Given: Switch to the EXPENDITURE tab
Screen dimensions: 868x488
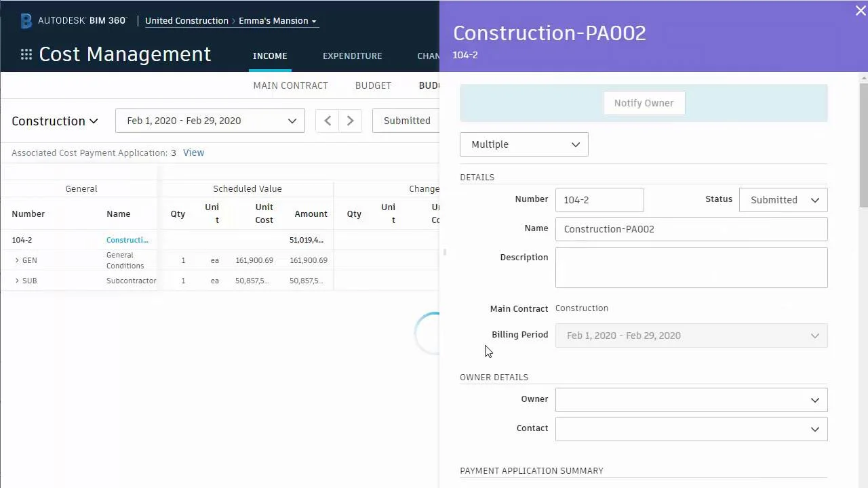Looking at the screenshot, I should pos(352,56).
